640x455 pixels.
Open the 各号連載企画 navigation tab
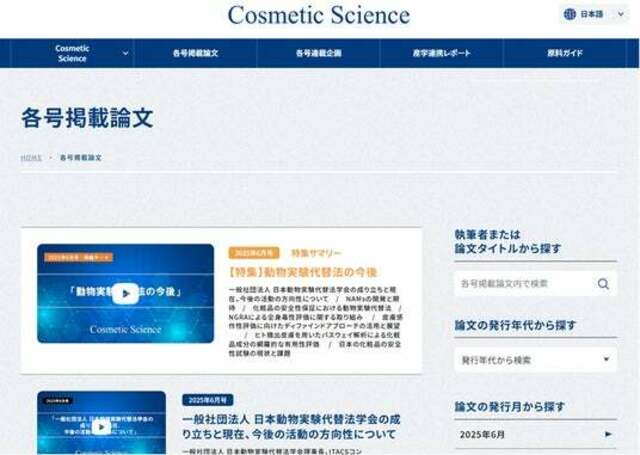coord(318,53)
